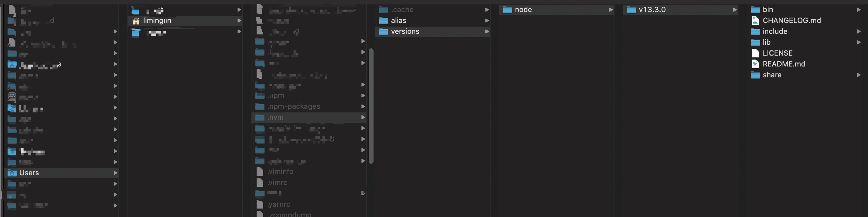Click the .npm-packages folder icon
The width and height of the screenshot is (868, 217).
(x=260, y=106)
